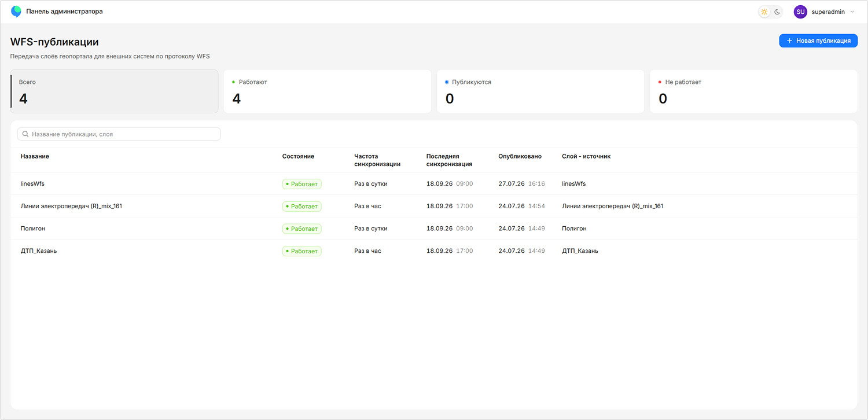Click Работает status badge in linesWfs row

tap(301, 183)
